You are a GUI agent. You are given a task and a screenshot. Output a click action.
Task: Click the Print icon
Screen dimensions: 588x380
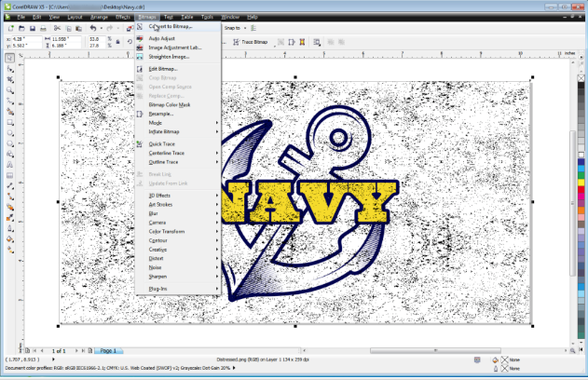click(44, 28)
